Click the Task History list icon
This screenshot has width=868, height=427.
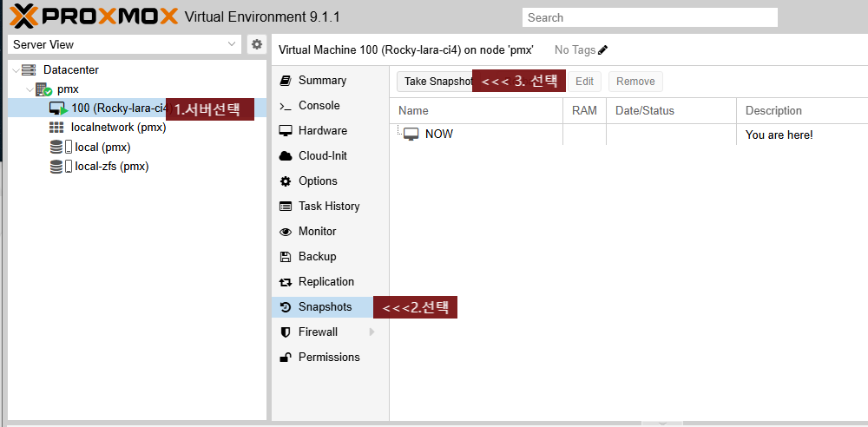[x=285, y=207]
